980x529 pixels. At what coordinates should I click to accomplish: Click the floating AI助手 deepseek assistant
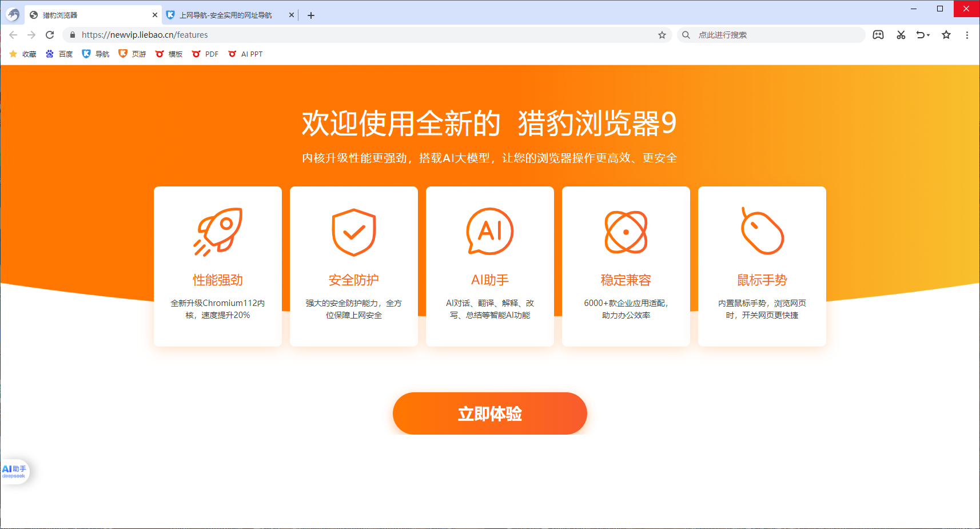pyautogui.click(x=15, y=471)
